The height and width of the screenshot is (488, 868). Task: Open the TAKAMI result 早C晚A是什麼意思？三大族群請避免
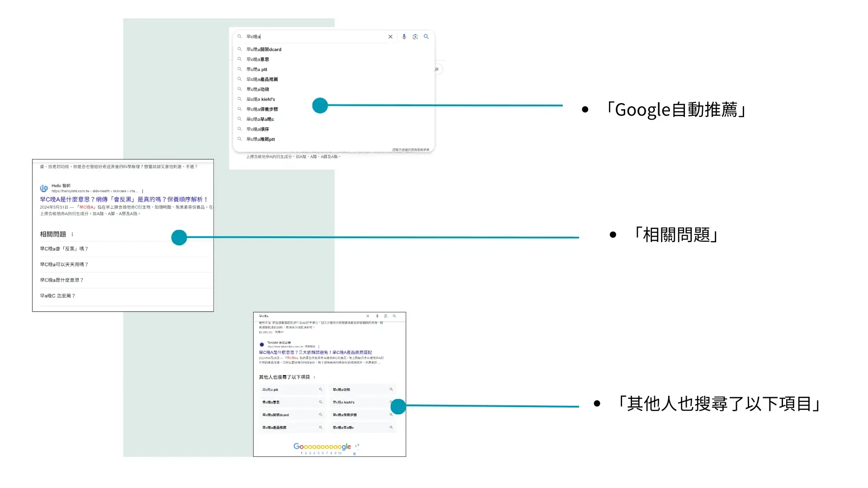pos(316,352)
